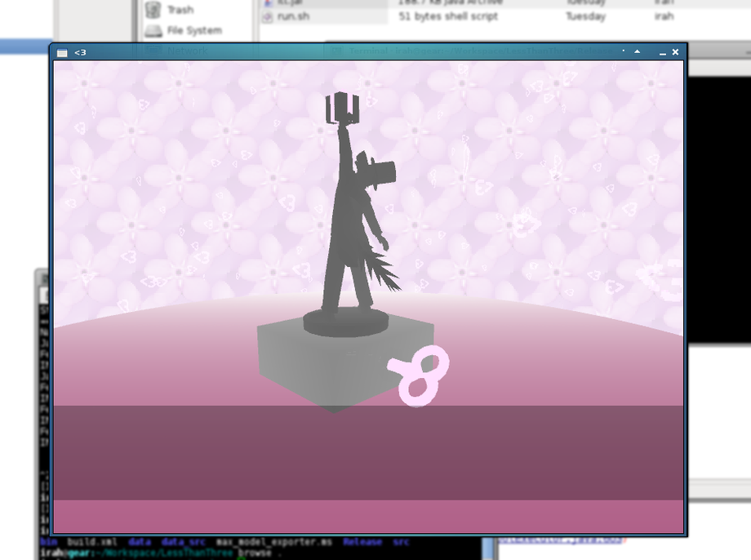Shade the <3 window with the up-arrow button
Image resolution: width=751 pixels, height=560 pixels.
pyautogui.click(x=637, y=51)
